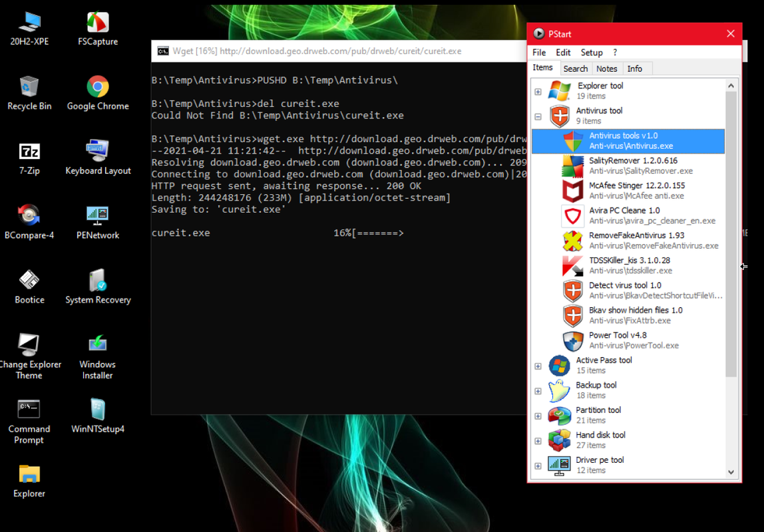Close the PStart window
Screen dimensions: 764x532
coord(730,34)
